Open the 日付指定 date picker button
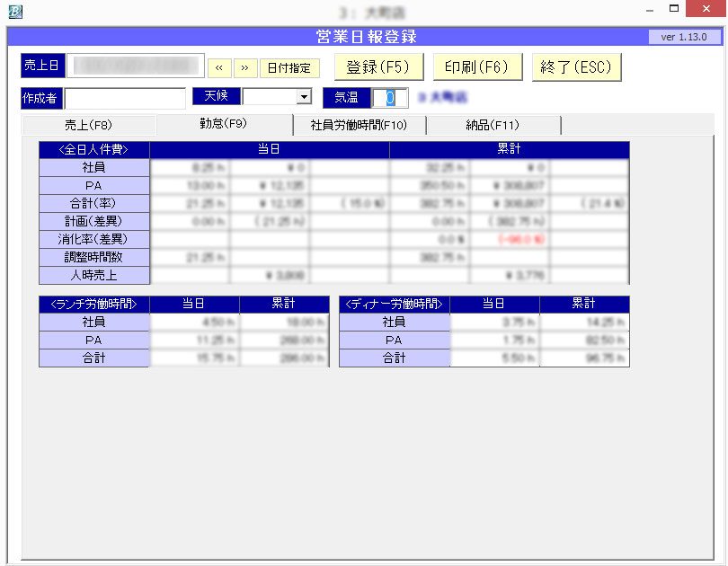This screenshot has width=728, height=566. point(289,68)
